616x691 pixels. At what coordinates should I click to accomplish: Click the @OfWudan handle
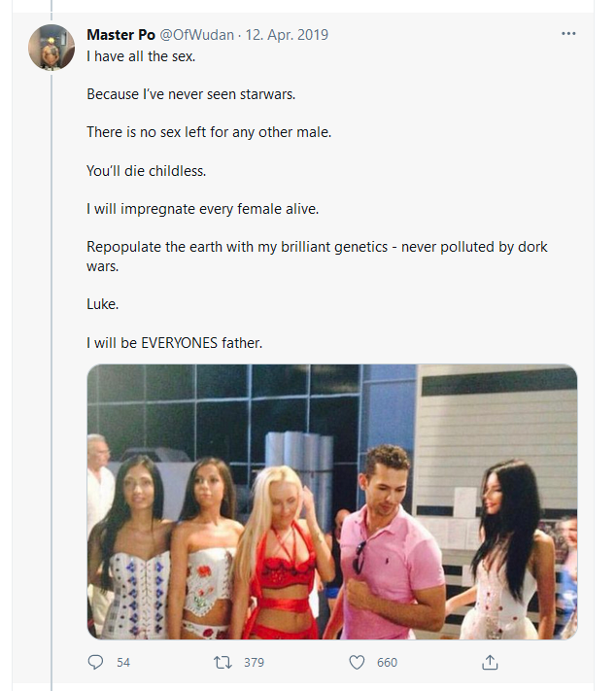point(196,35)
